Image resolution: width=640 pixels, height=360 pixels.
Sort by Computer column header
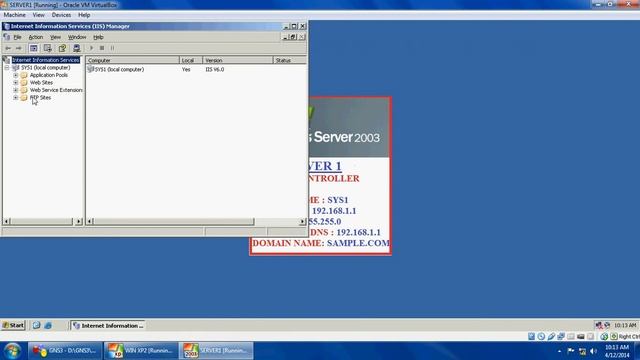133,60
